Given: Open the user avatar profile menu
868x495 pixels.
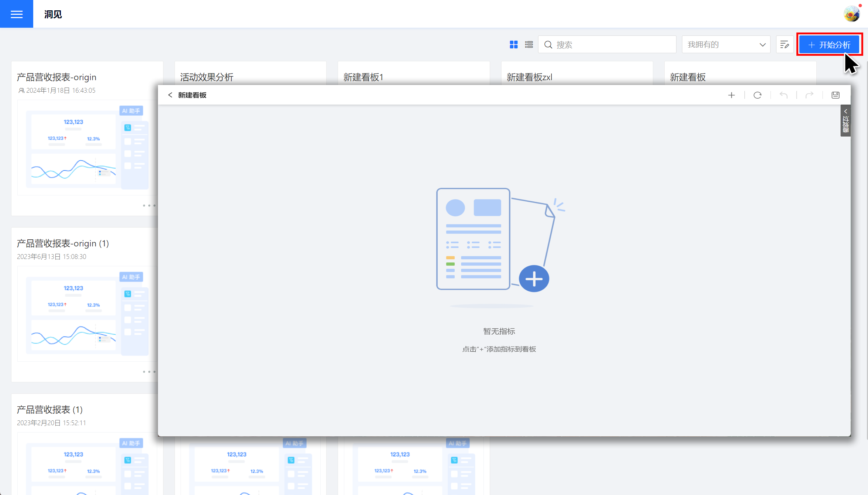Looking at the screenshot, I should (x=851, y=14).
